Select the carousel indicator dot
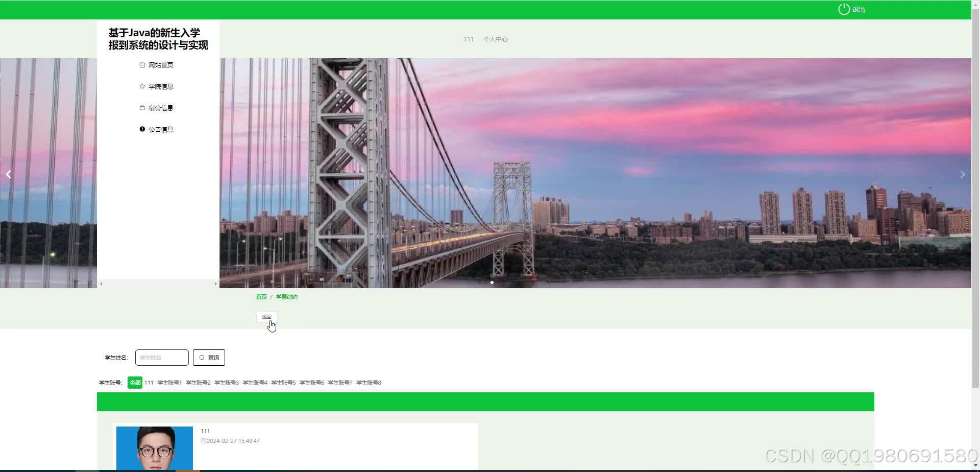The image size is (980, 472). pyautogui.click(x=492, y=282)
